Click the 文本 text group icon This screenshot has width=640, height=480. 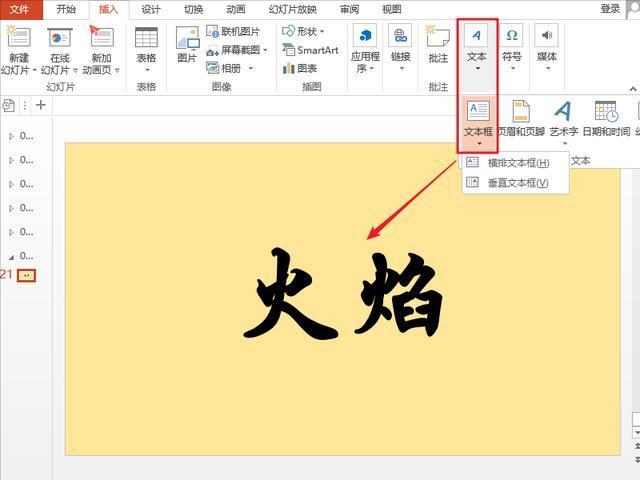(477, 36)
